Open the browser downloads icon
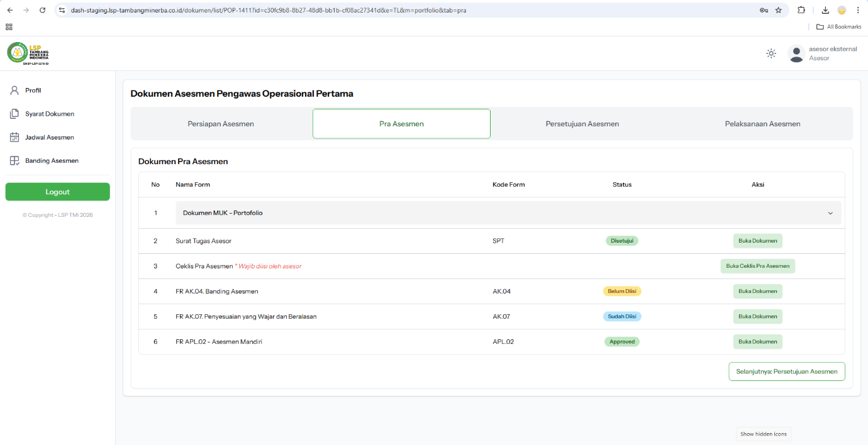 (825, 10)
